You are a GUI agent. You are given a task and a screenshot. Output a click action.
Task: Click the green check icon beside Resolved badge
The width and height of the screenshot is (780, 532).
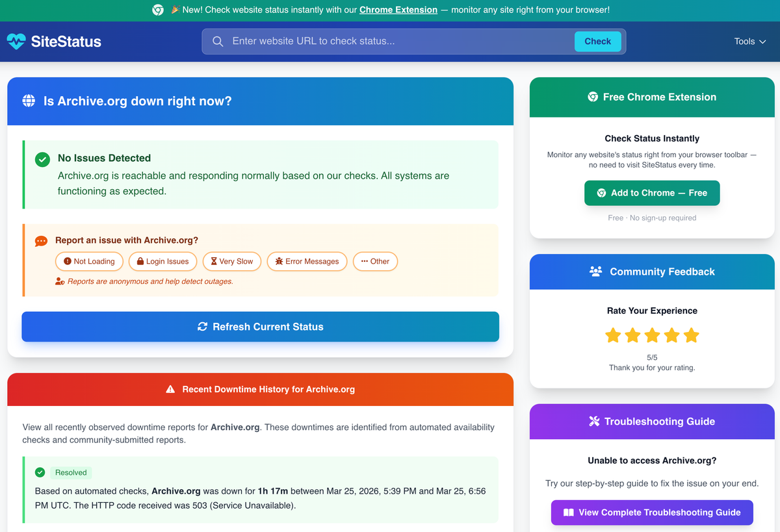40,472
